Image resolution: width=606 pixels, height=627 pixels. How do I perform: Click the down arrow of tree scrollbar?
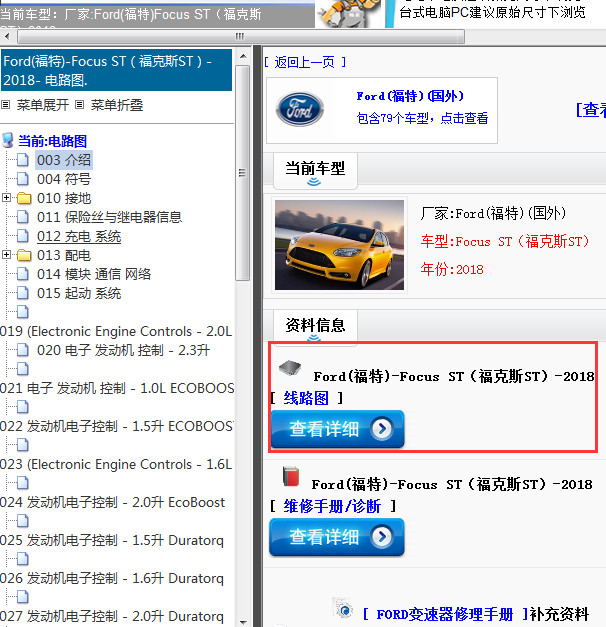pyautogui.click(x=243, y=622)
